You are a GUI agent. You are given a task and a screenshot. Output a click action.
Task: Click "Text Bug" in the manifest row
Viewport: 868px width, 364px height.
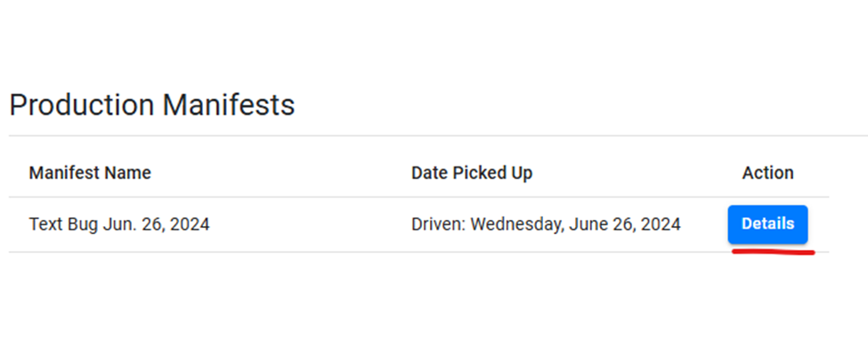click(x=63, y=224)
